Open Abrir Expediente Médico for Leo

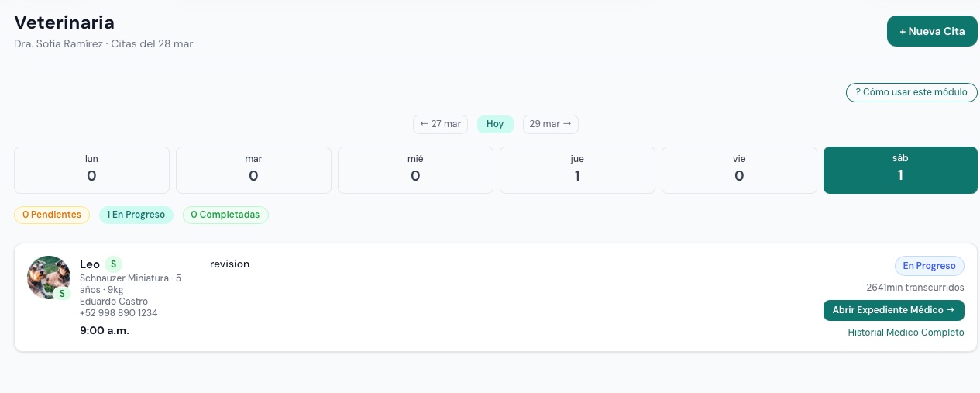click(893, 310)
